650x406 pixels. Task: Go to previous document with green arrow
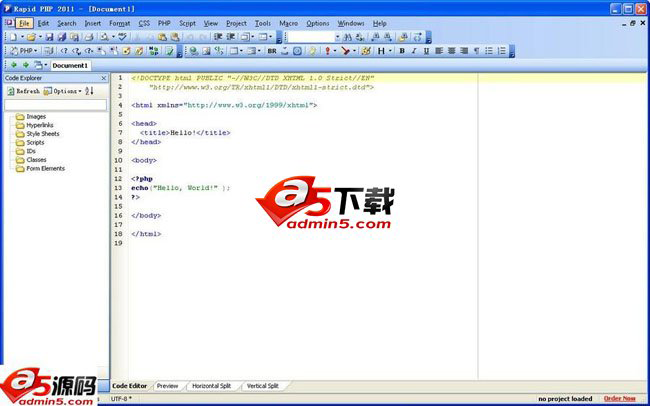14,65
